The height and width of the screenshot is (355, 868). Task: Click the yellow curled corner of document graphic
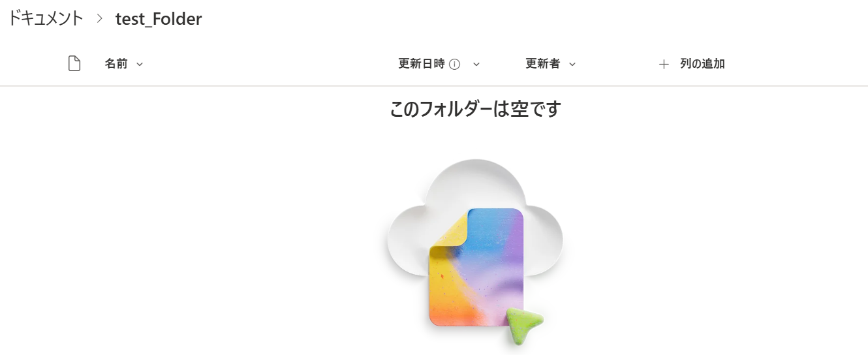(x=450, y=230)
